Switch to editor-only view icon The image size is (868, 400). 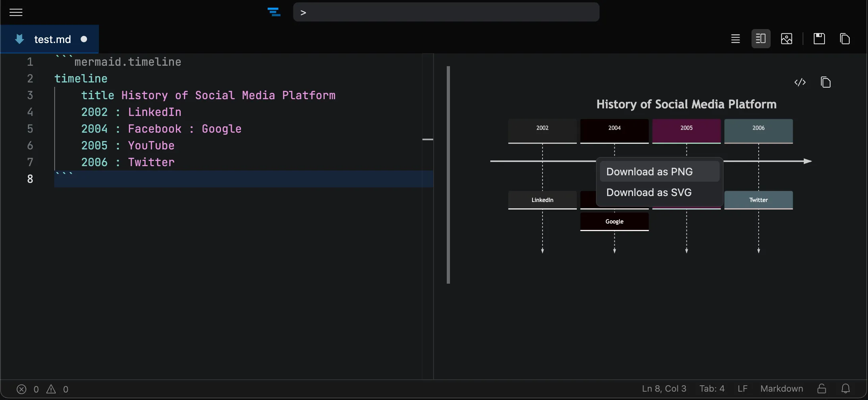[x=735, y=39]
